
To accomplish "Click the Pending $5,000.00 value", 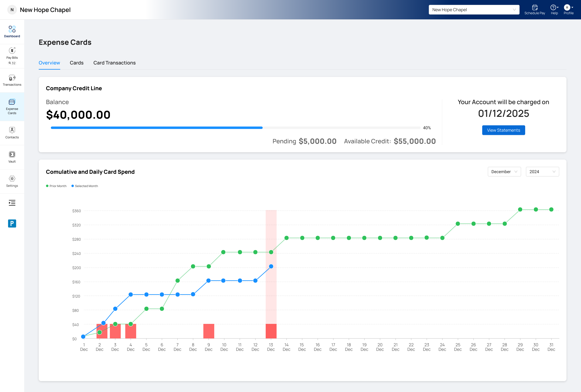I will coord(318,141).
